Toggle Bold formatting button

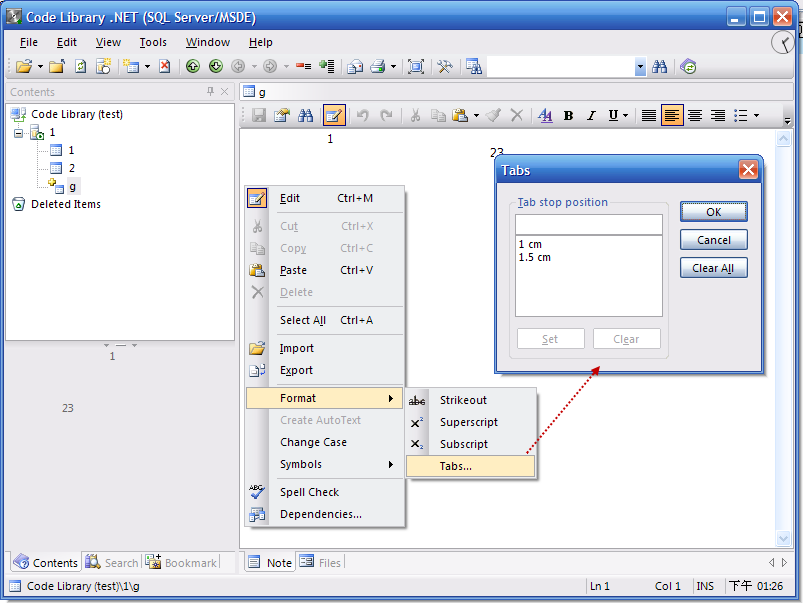point(568,116)
